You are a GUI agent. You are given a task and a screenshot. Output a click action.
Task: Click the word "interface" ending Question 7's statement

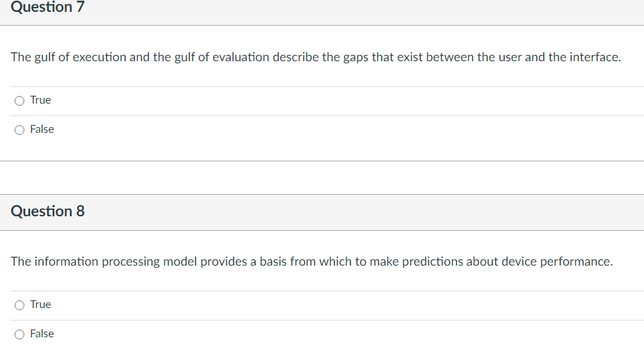593,57
